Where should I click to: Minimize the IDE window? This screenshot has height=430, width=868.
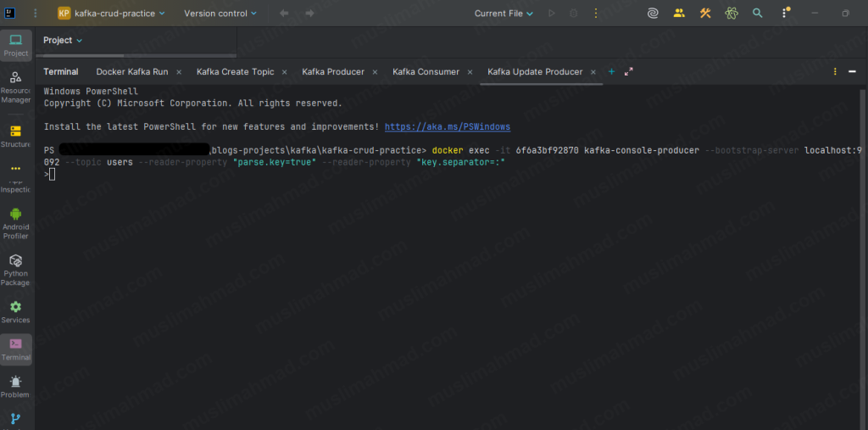(815, 14)
